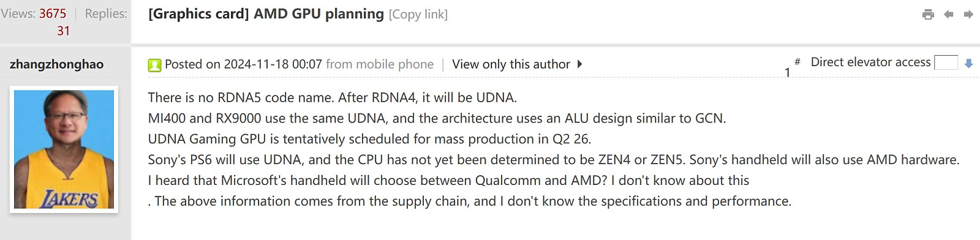
Task: Click the sentence about Sony's PS6
Action: coord(554,160)
